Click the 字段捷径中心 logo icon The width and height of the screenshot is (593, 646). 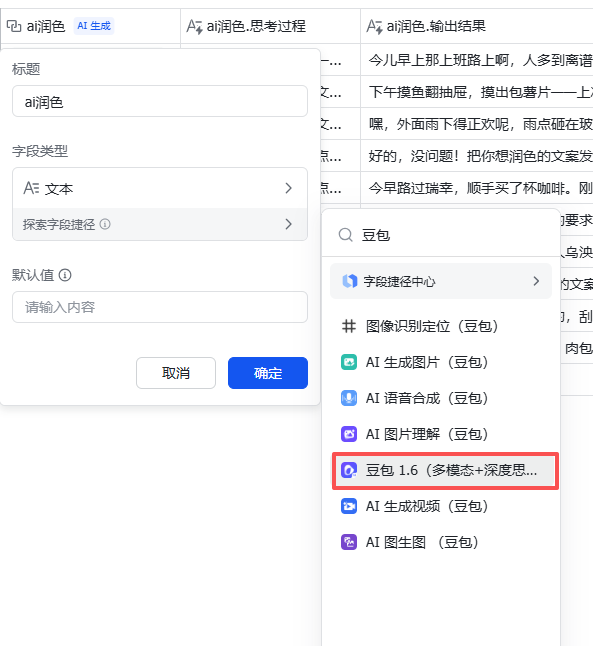tap(349, 281)
